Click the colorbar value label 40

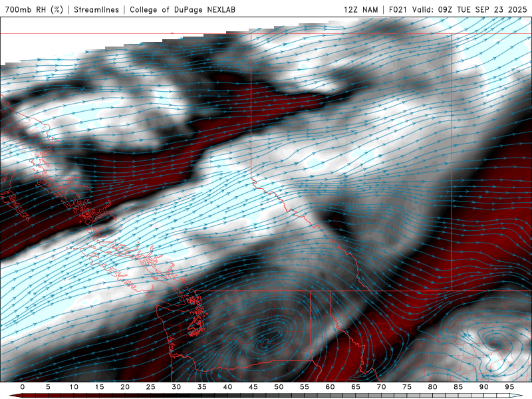(x=227, y=387)
